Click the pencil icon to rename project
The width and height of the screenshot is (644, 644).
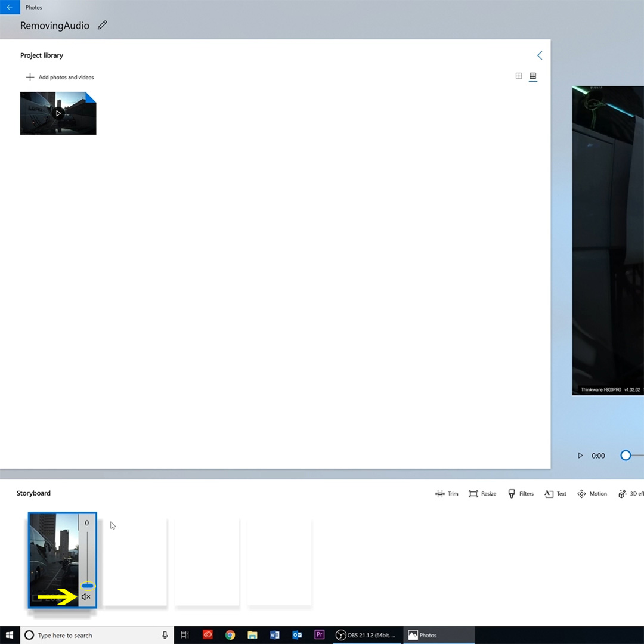[103, 25]
